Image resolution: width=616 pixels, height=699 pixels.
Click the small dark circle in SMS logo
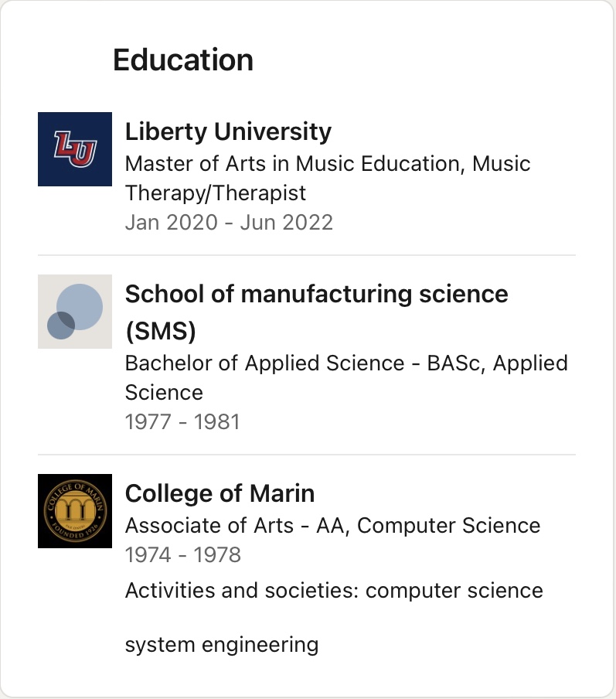(61, 326)
